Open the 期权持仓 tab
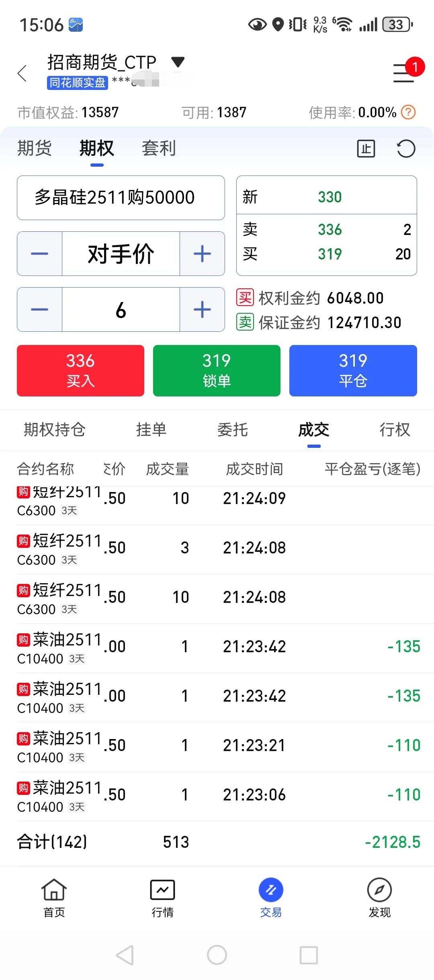This screenshot has height=980, width=434. [55, 430]
